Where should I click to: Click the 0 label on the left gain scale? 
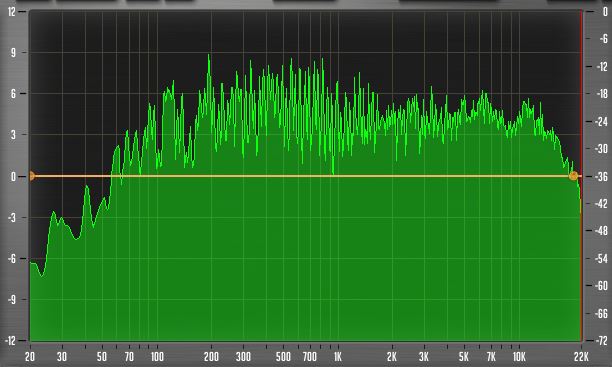(13, 176)
